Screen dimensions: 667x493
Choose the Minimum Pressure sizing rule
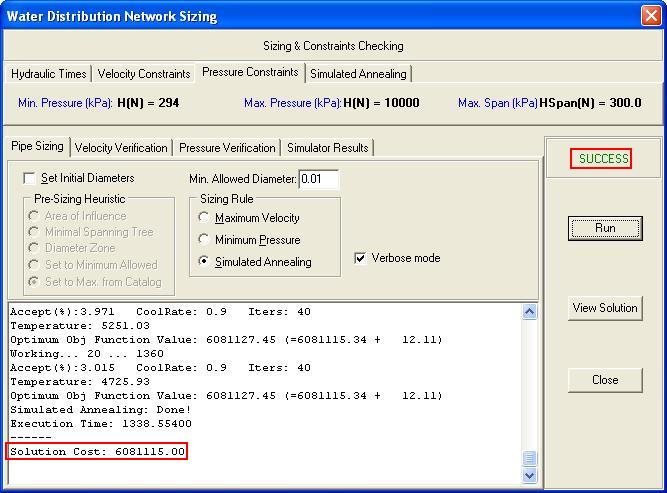[204, 239]
